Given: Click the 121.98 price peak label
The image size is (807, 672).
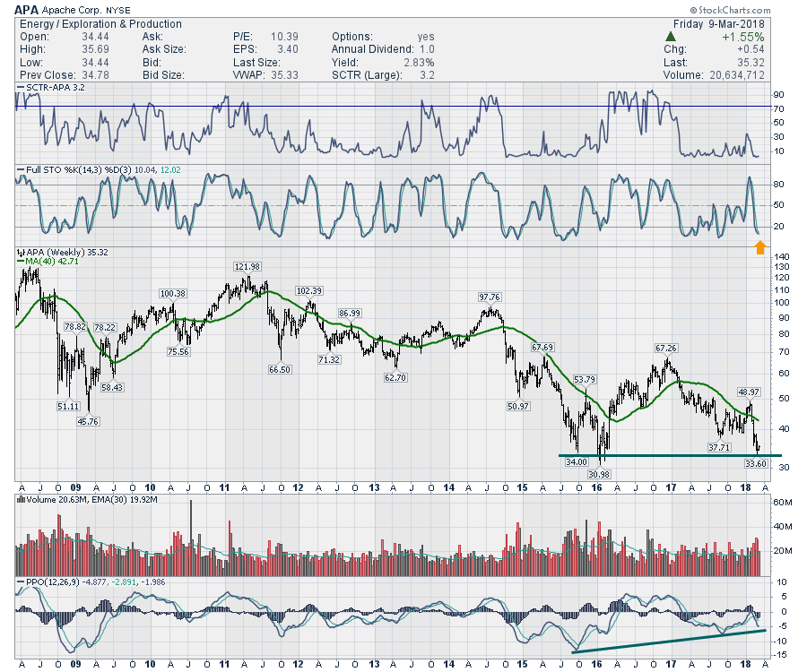Looking at the screenshot, I should [x=247, y=267].
